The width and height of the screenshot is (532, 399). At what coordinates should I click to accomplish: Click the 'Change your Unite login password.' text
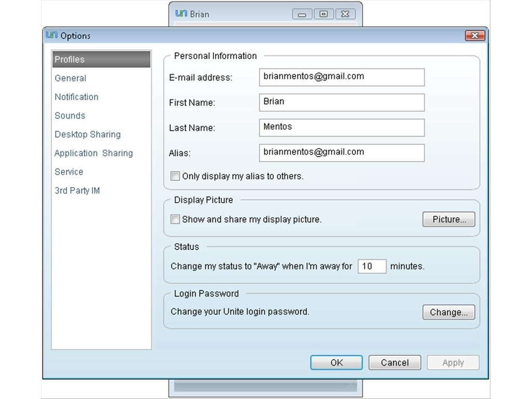[240, 312]
